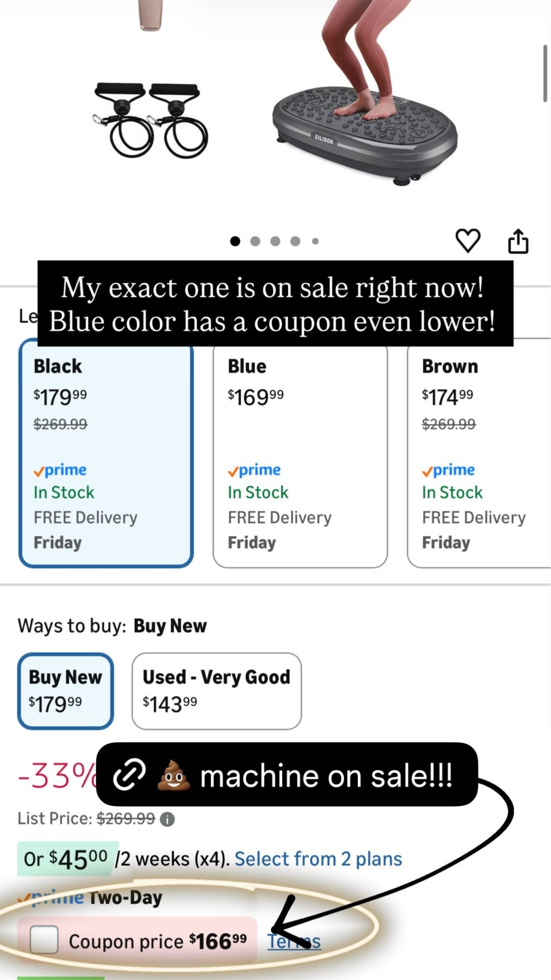Image resolution: width=551 pixels, height=980 pixels.
Task: Check the Coupon price $166.99 checkbox
Action: (44, 939)
